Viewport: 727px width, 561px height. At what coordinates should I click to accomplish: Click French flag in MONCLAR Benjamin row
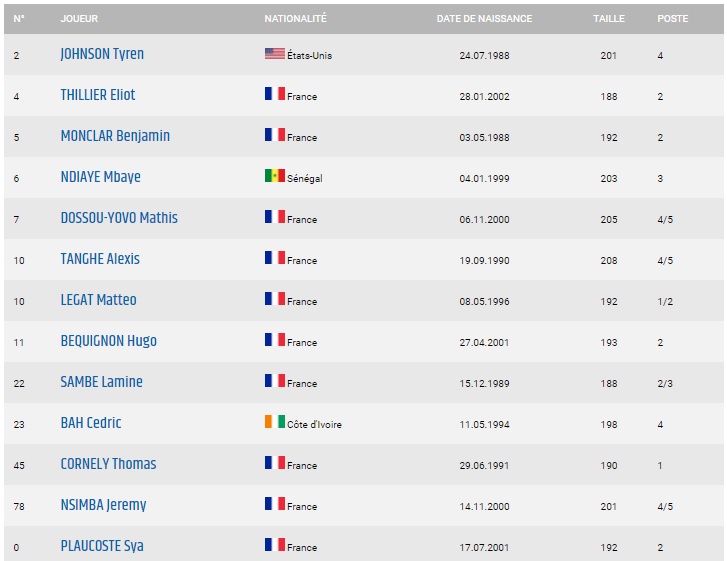click(274, 135)
